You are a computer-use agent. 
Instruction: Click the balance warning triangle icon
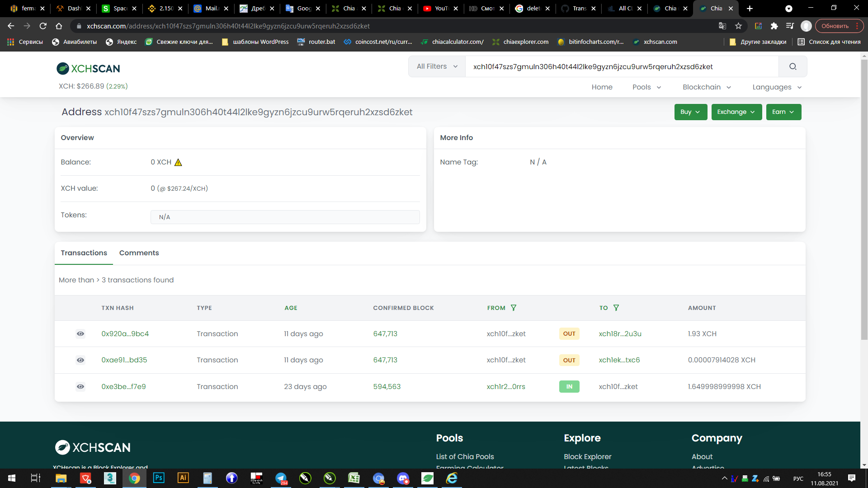pyautogui.click(x=178, y=162)
